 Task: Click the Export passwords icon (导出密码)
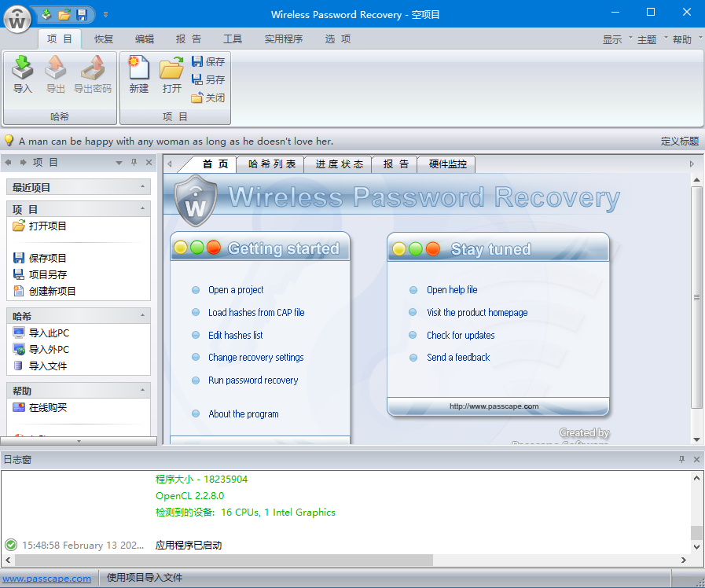click(92, 74)
